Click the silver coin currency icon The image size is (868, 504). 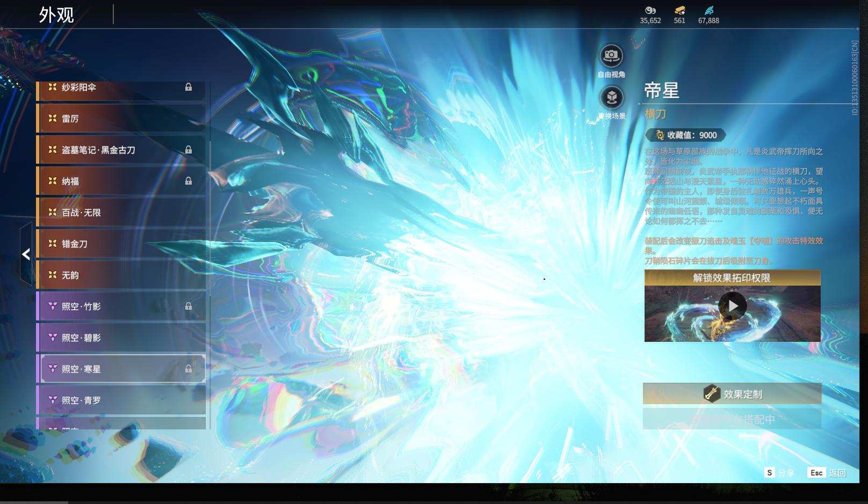point(650,10)
